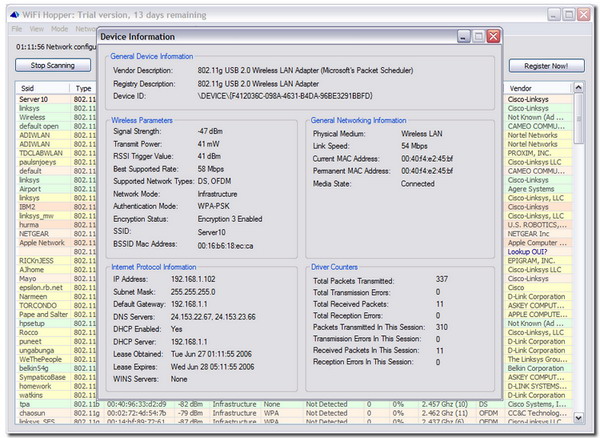The image size is (600, 438).
Task: Click the vertical scrollbar thumb in network list
Action: coord(578,119)
